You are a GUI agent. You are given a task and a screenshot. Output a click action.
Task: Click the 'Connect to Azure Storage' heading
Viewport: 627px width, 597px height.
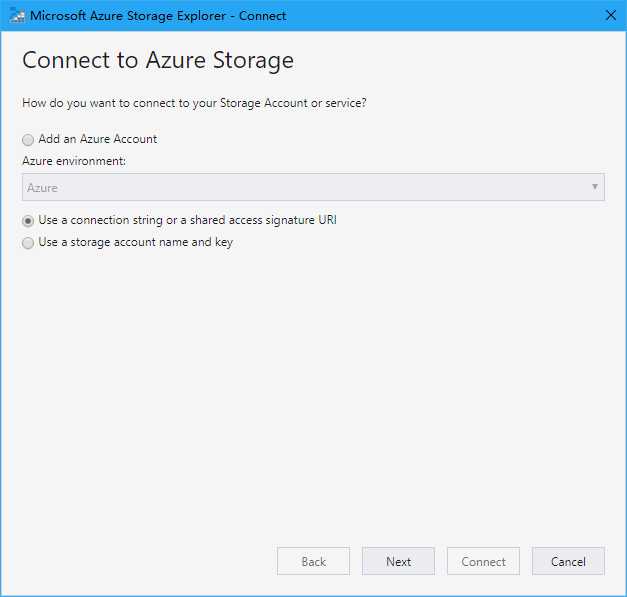click(x=158, y=61)
